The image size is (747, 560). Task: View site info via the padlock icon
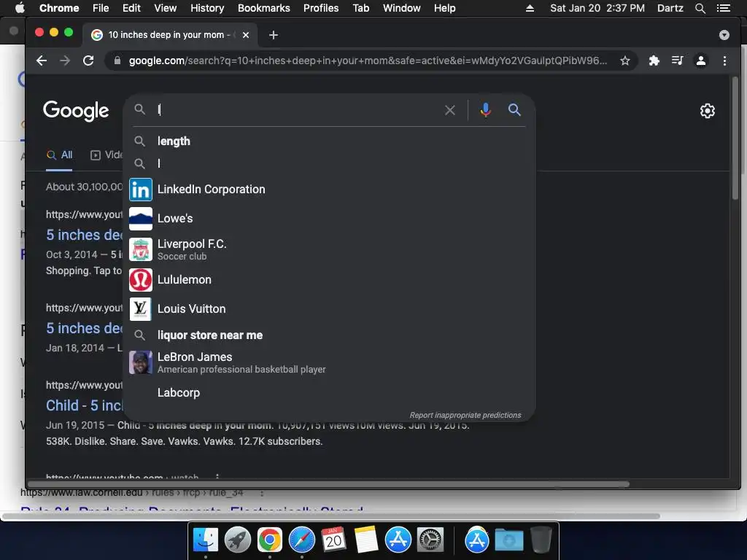(x=117, y=61)
